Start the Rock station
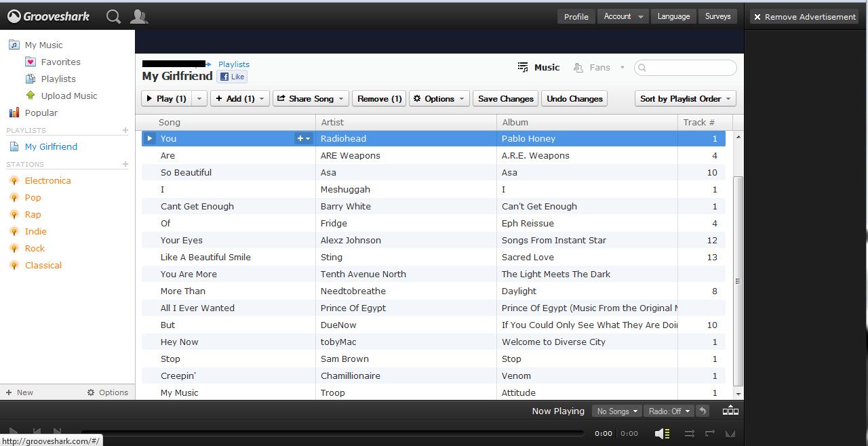The height and width of the screenshot is (446, 868). pyautogui.click(x=35, y=248)
